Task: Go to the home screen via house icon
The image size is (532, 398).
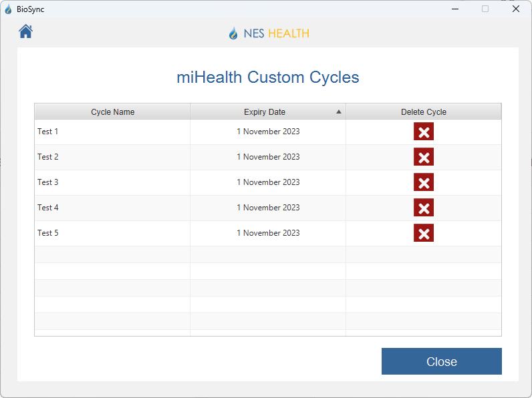Action: pyautogui.click(x=25, y=31)
